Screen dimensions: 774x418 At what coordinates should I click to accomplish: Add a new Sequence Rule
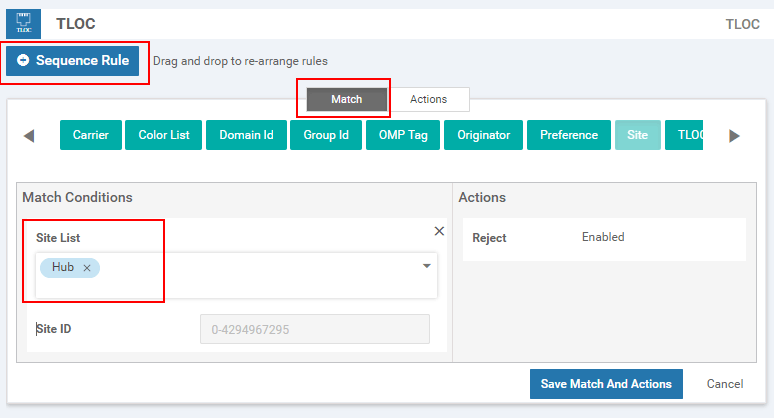72,61
